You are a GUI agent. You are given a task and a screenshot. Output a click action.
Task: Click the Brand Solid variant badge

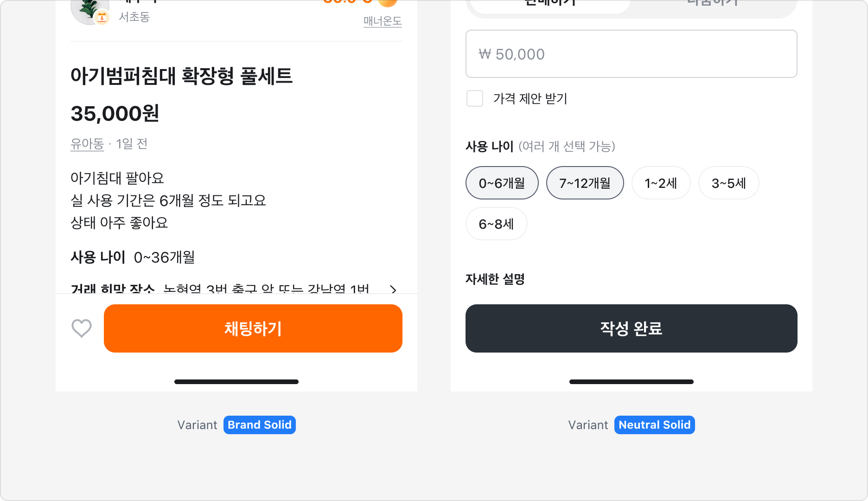click(259, 424)
